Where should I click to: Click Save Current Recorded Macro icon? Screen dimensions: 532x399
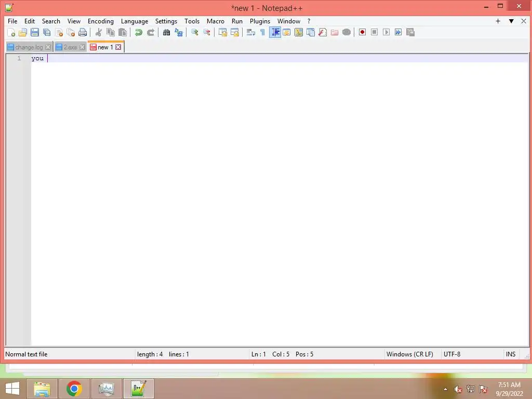coord(410,32)
